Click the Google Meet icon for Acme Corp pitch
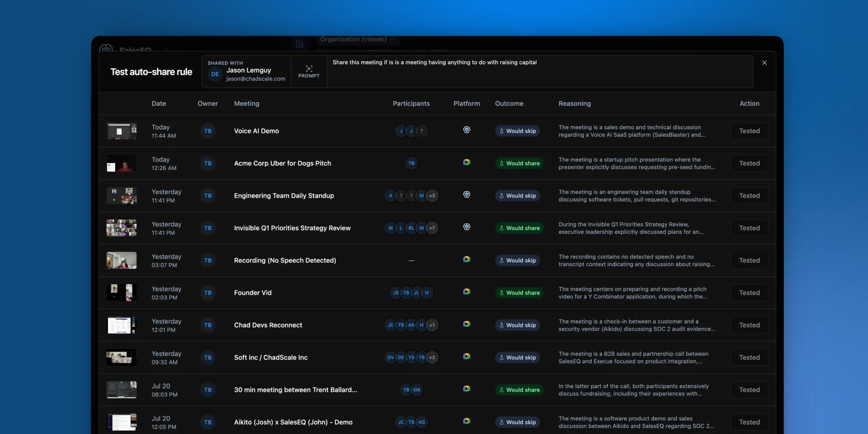 pyautogui.click(x=467, y=162)
